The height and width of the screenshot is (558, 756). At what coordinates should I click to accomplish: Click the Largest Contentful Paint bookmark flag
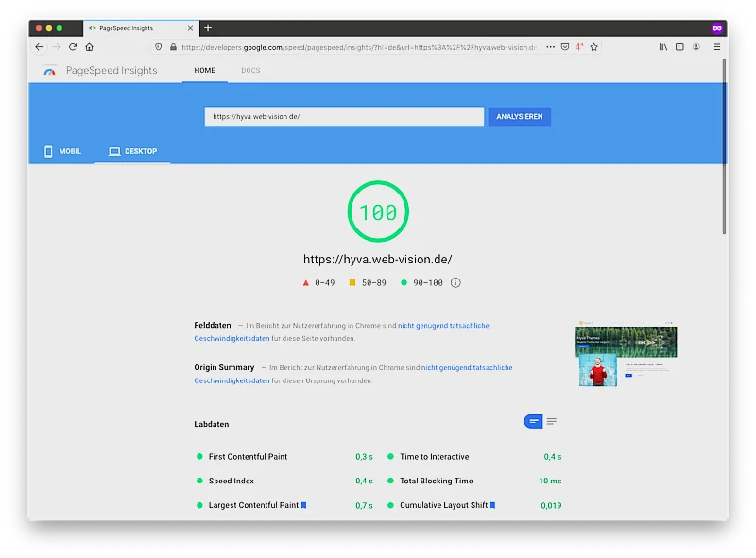coord(303,506)
